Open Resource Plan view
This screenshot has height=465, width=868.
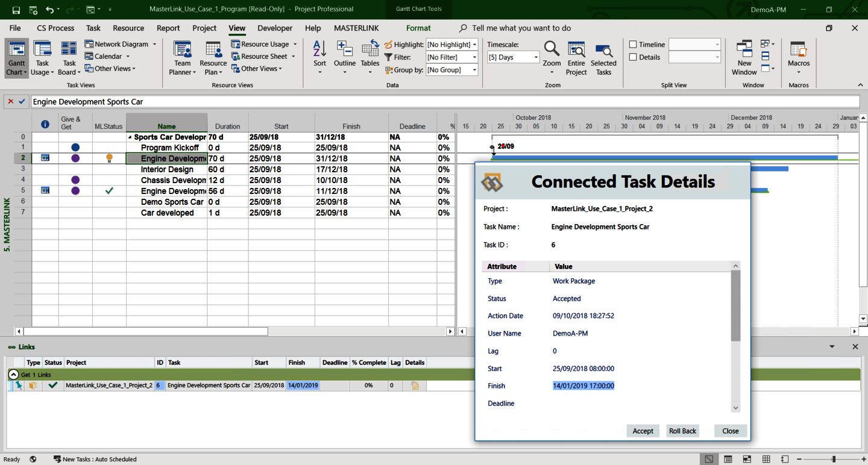click(213, 58)
